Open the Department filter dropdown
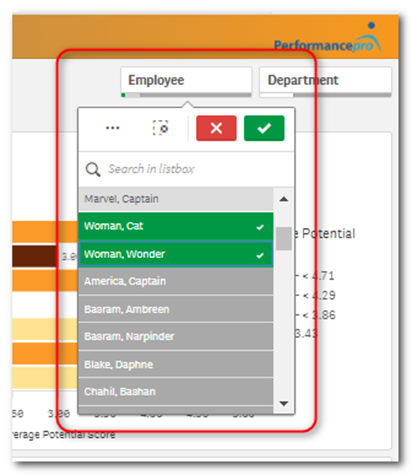412x475 pixels. (x=325, y=81)
